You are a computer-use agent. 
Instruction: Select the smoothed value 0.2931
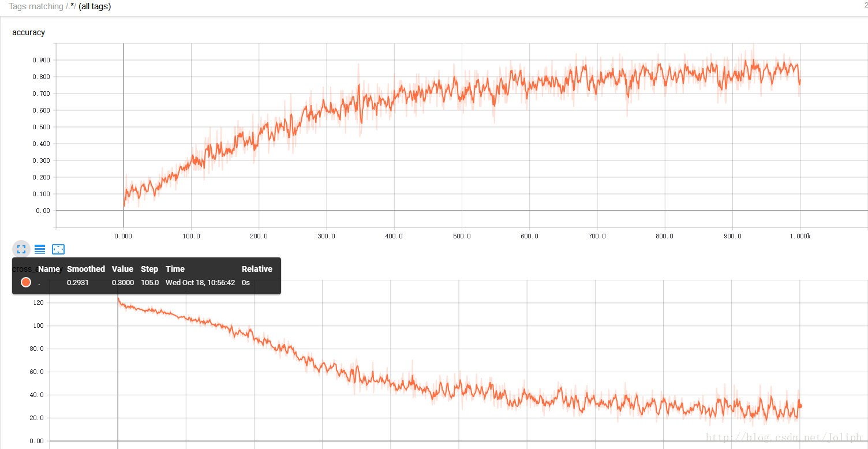click(x=78, y=283)
